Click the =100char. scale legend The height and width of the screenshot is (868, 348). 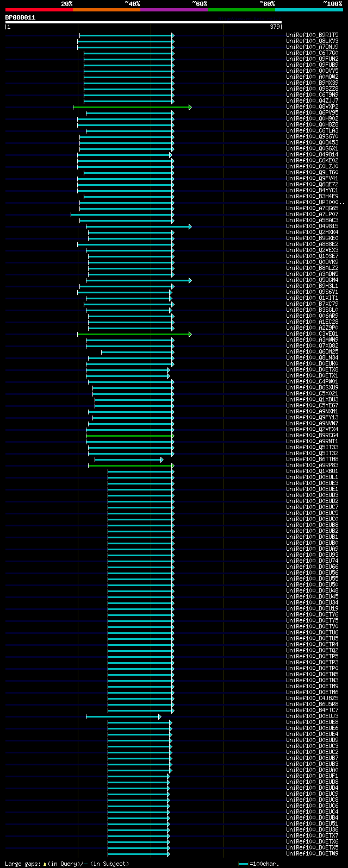258,864
